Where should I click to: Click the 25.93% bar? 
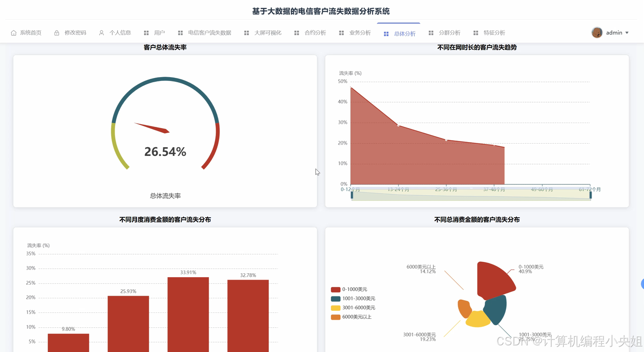coord(128,324)
